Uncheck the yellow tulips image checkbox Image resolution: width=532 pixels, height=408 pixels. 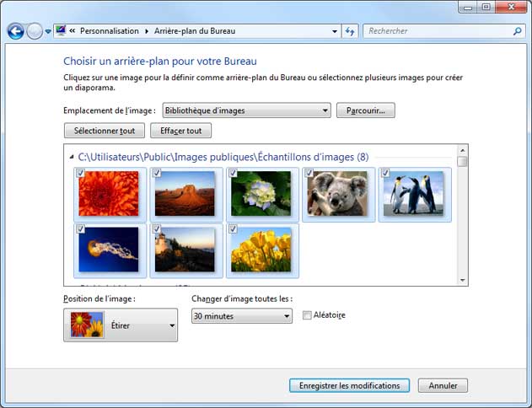click(233, 229)
